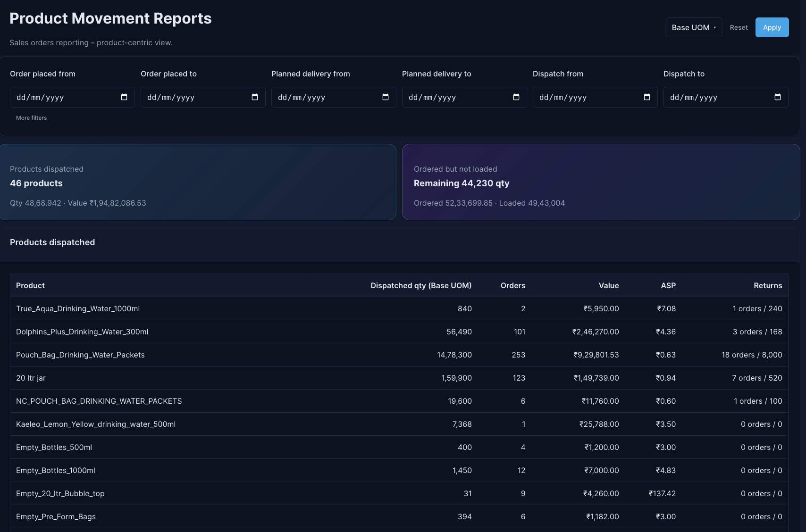
Task: Open calendar picker for Order placed from
Action: 124,97
